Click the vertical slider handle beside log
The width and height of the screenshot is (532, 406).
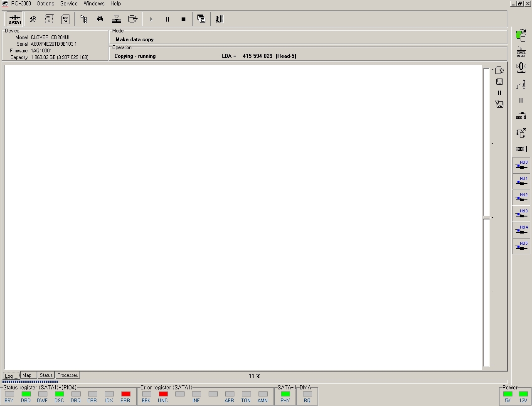coord(486,218)
